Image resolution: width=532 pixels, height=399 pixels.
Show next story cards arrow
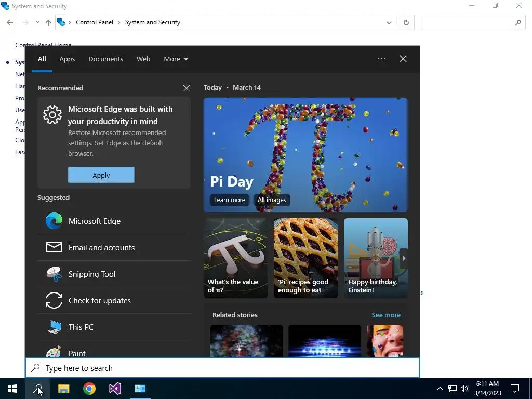pos(404,258)
